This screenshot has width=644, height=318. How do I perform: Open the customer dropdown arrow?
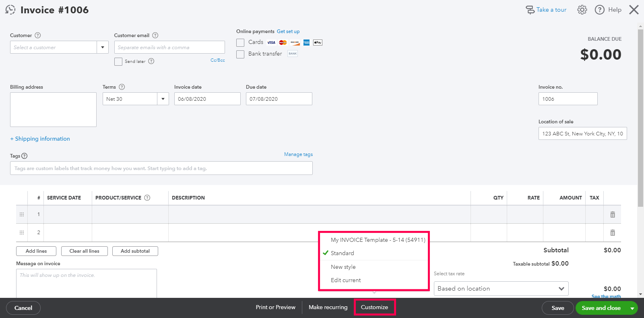(103, 47)
